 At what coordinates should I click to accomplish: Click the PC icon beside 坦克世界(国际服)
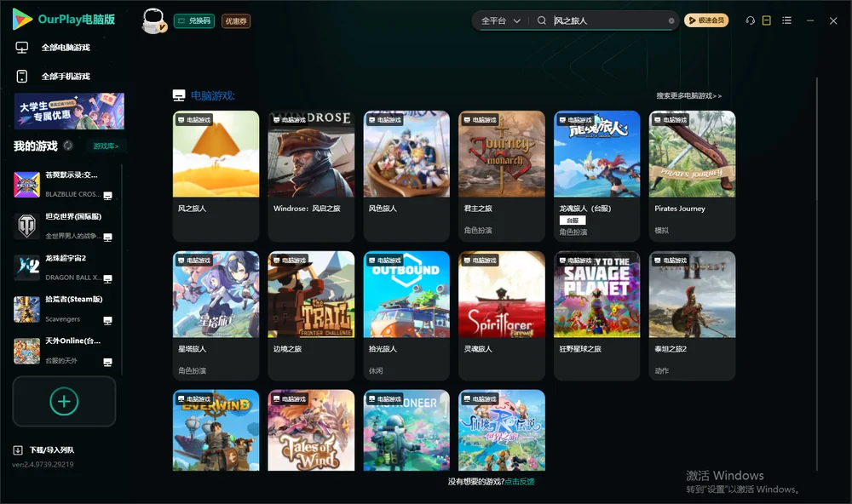[107, 237]
